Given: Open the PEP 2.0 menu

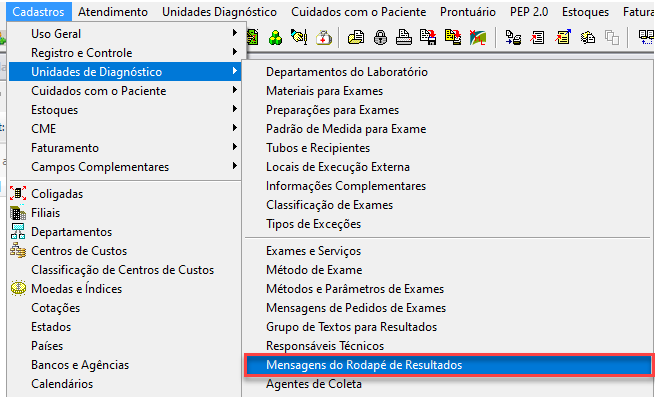Looking at the screenshot, I should (529, 12).
